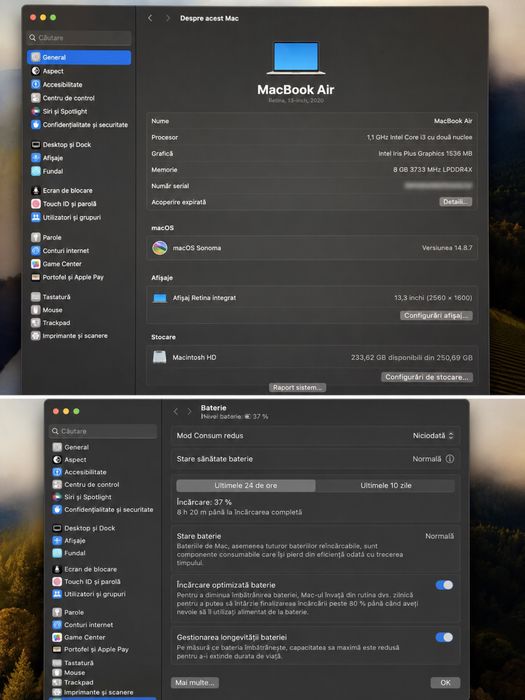Select Siri și Spotlight in Baterie window sidebar
Screen dimensions: 525x700
click(82, 497)
